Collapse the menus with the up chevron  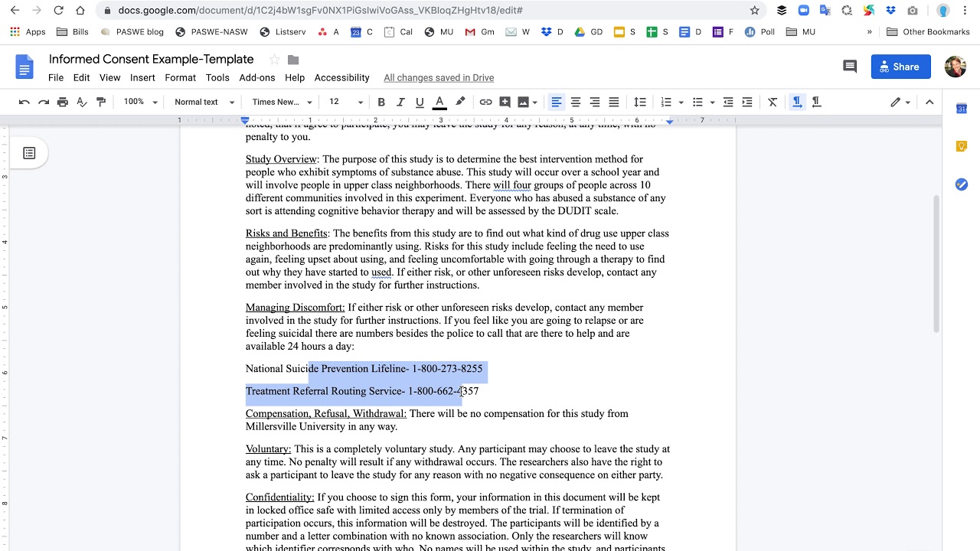[x=929, y=102]
